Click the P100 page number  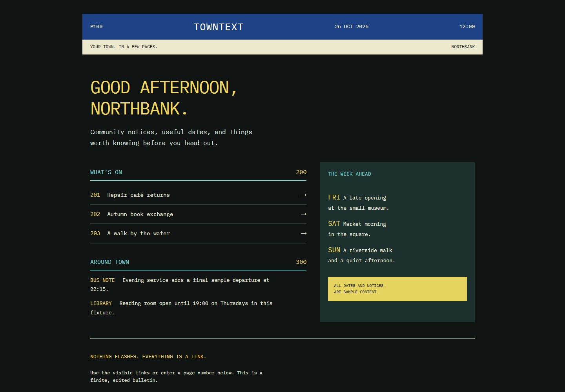96,27
